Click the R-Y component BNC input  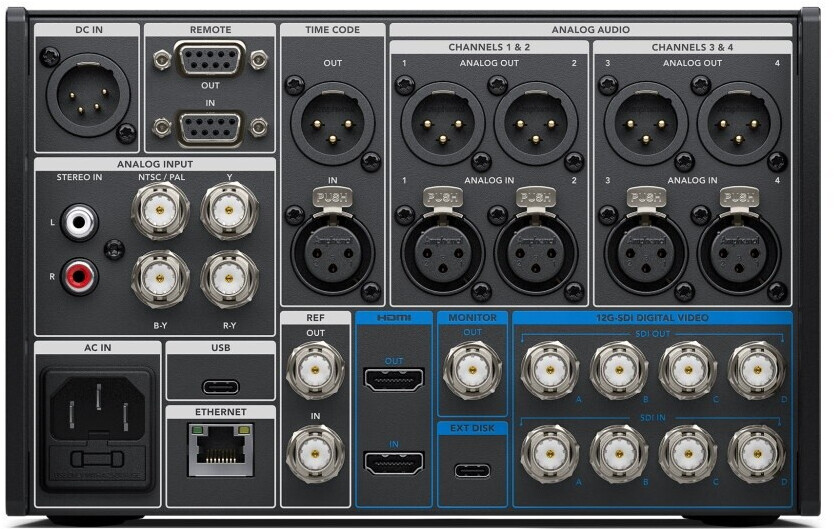click(x=229, y=278)
